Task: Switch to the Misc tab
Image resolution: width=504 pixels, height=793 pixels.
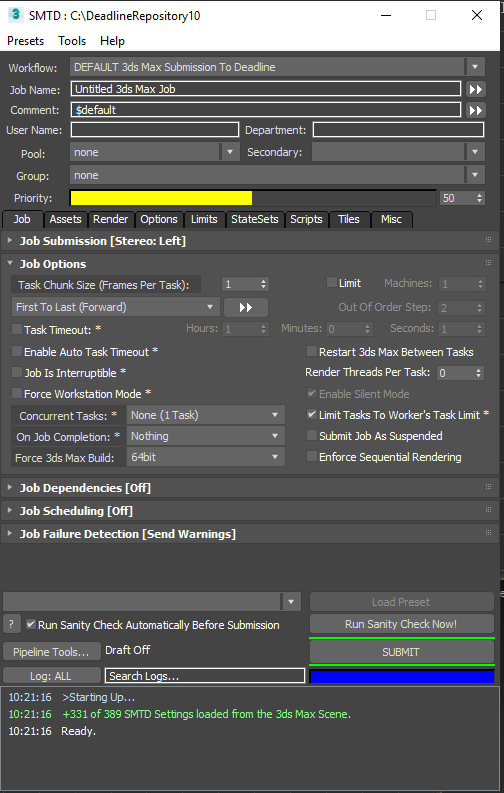Action: (391, 219)
